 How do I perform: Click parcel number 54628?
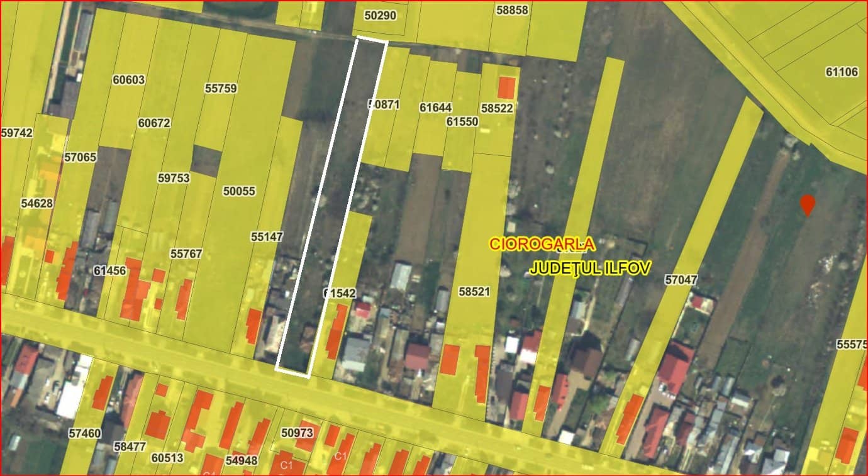(x=37, y=203)
